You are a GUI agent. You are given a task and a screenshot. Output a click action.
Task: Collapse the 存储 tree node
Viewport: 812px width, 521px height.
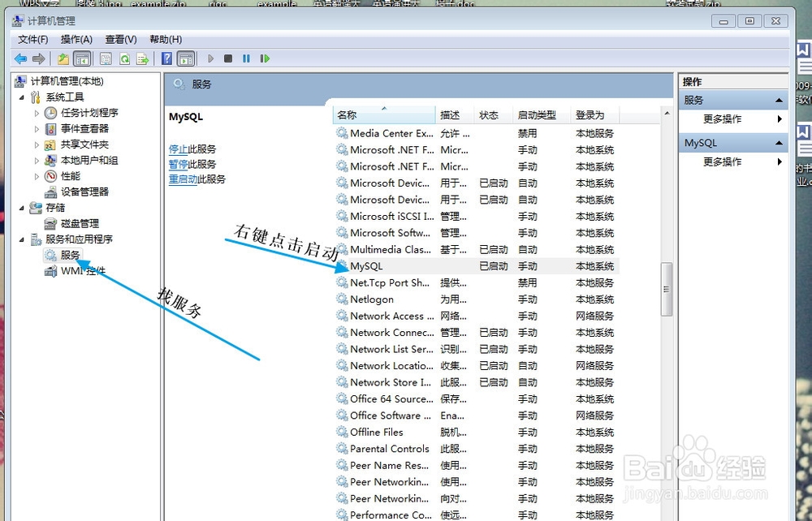(22, 208)
